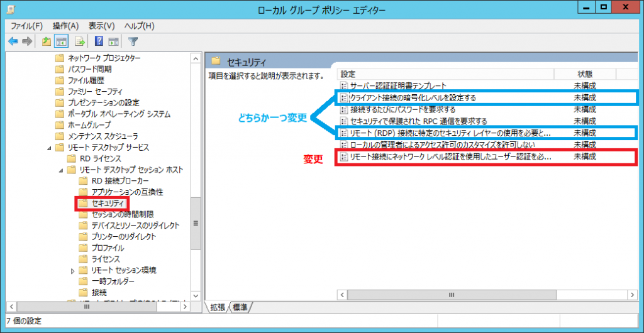
Task: Open the Help toolbar icon
Action: click(x=99, y=41)
